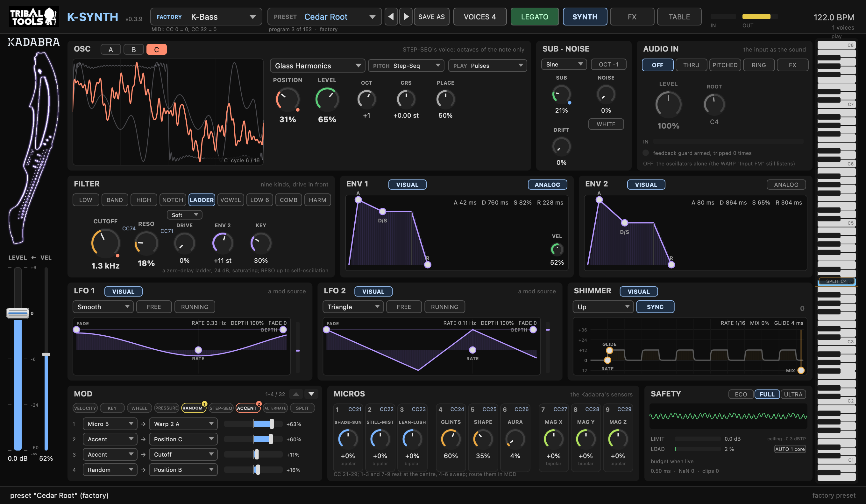Click the OSC POSITION knob
This screenshot has height=504, width=866.
pyautogui.click(x=287, y=100)
